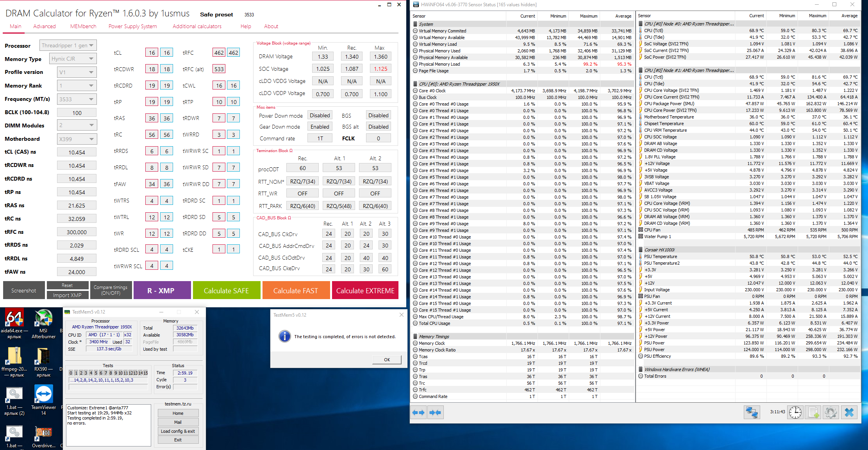Open the Power Supply System tab

click(132, 26)
